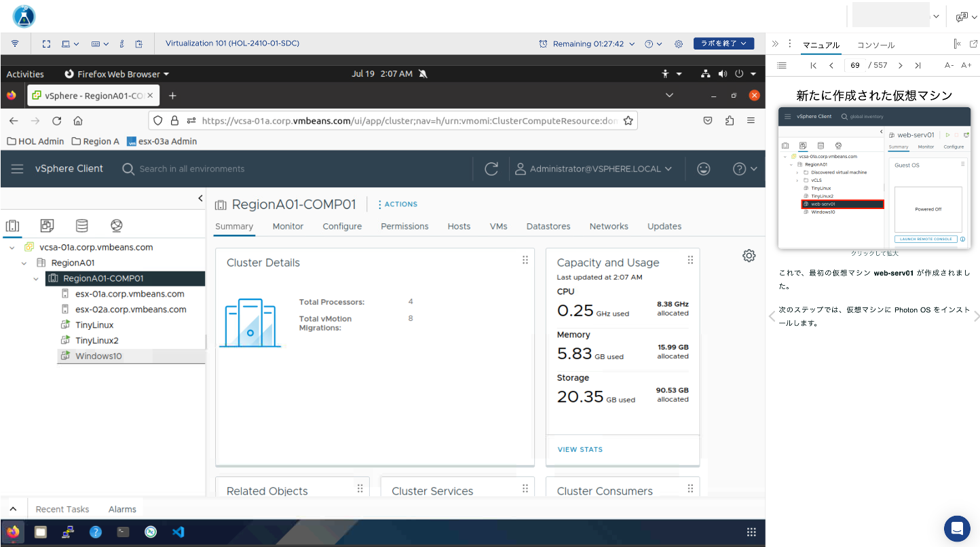980x547 pixels.
Task: Go to previous manual page arrow
Action: point(831,65)
